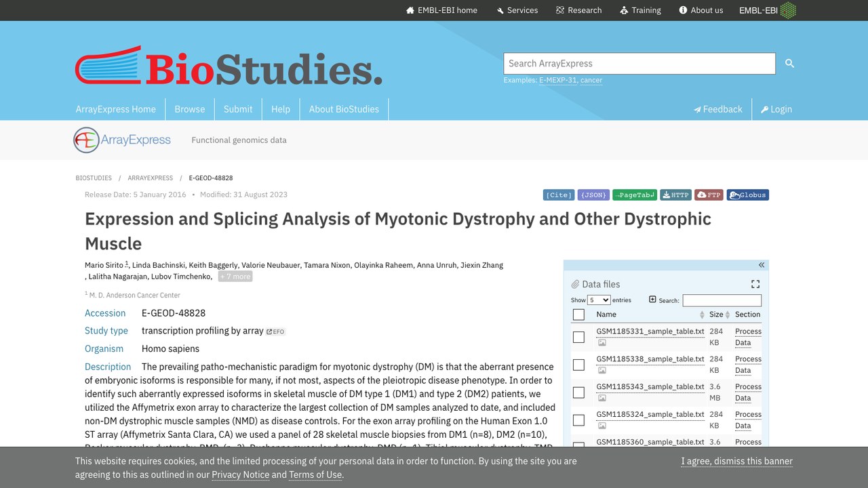Open the Browse menu item
Viewport: 868px width, 488px height.
pos(190,109)
